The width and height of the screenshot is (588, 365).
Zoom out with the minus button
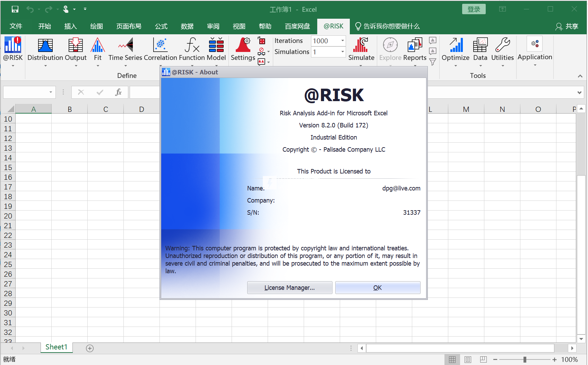[495, 360]
